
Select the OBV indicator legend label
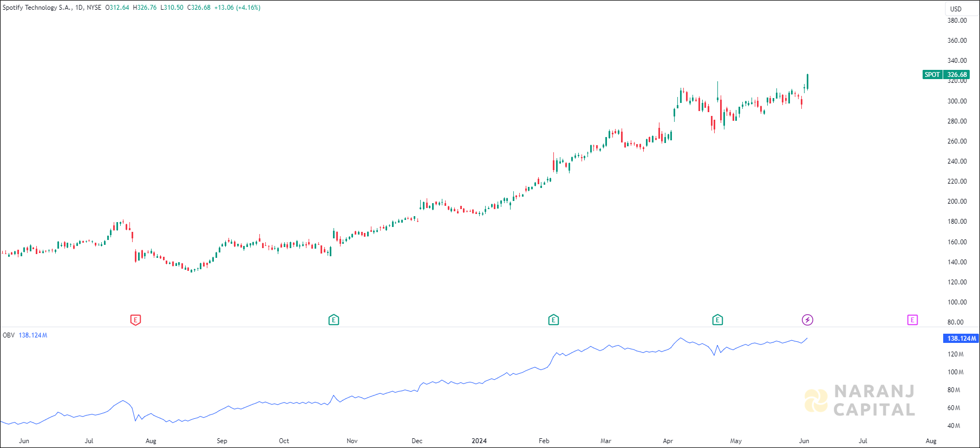[9, 335]
